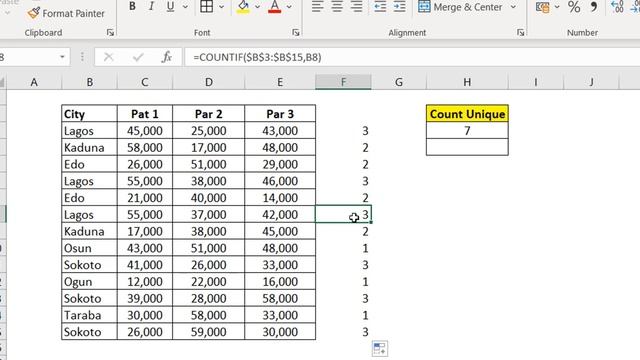
Task: Toggle Bold formatting
Action: coord(132,7)
